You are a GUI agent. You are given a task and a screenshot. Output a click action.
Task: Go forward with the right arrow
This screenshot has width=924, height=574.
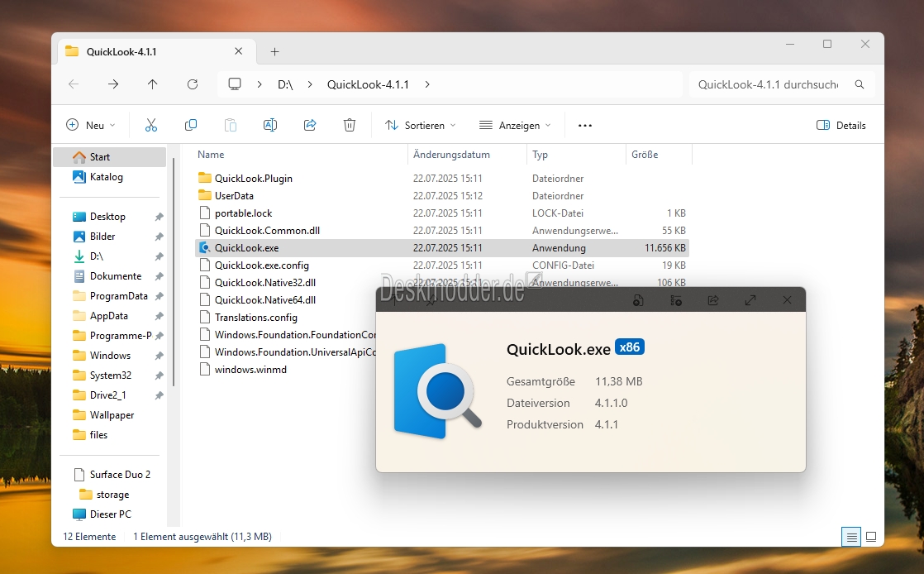[113, 84]
